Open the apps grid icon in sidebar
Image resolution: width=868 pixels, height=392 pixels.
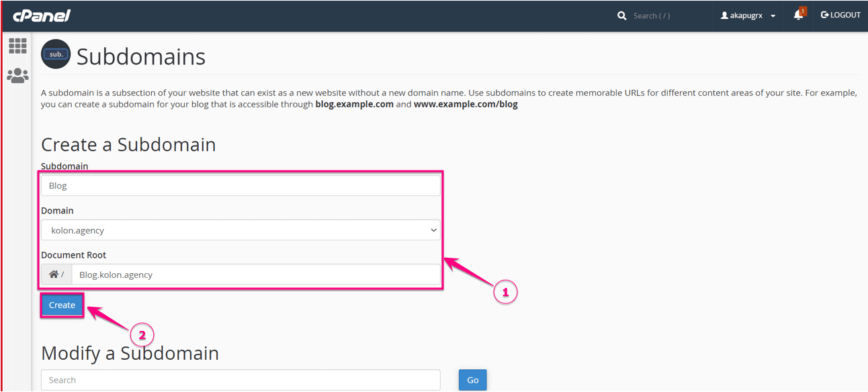(17, 46)
